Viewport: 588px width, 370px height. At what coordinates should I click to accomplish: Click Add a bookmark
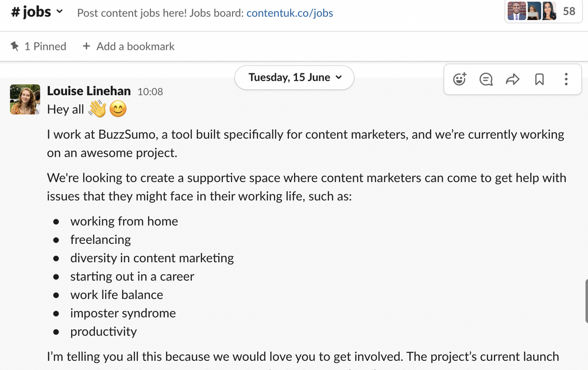135,46
